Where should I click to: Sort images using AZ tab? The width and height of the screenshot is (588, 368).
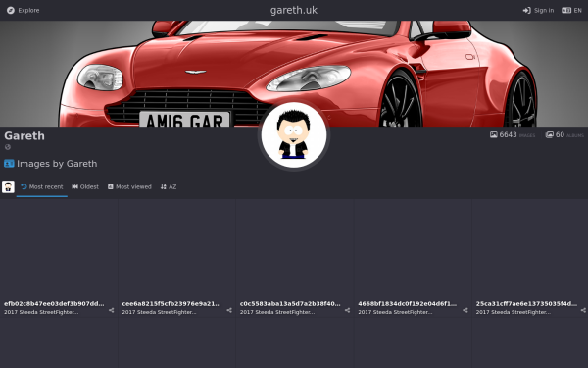(x=169, y=186)
